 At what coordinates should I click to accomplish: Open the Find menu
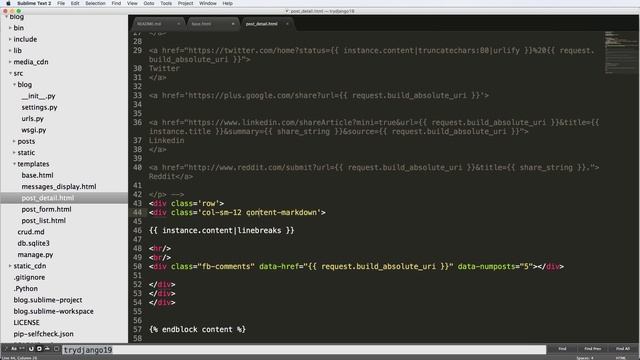116,3
